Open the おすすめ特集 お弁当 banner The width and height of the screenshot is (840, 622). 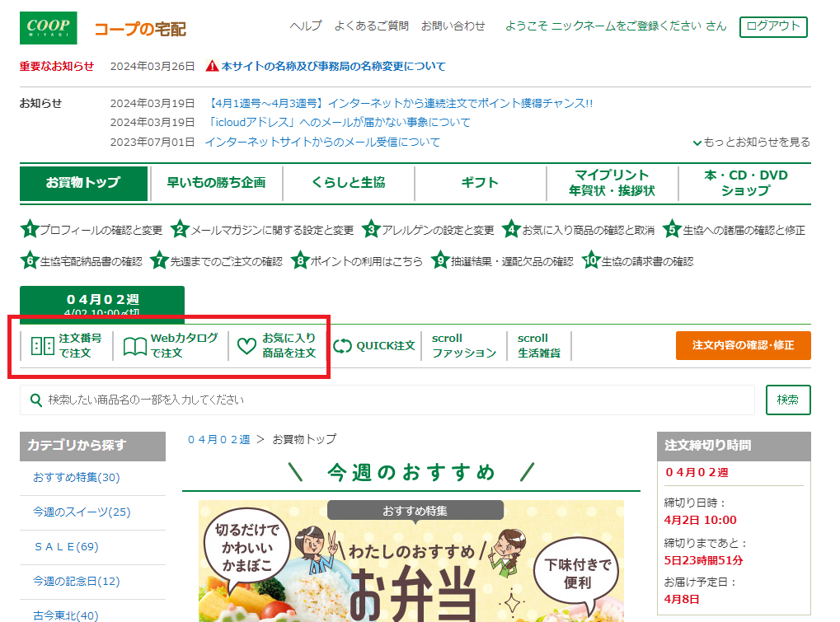411,561
